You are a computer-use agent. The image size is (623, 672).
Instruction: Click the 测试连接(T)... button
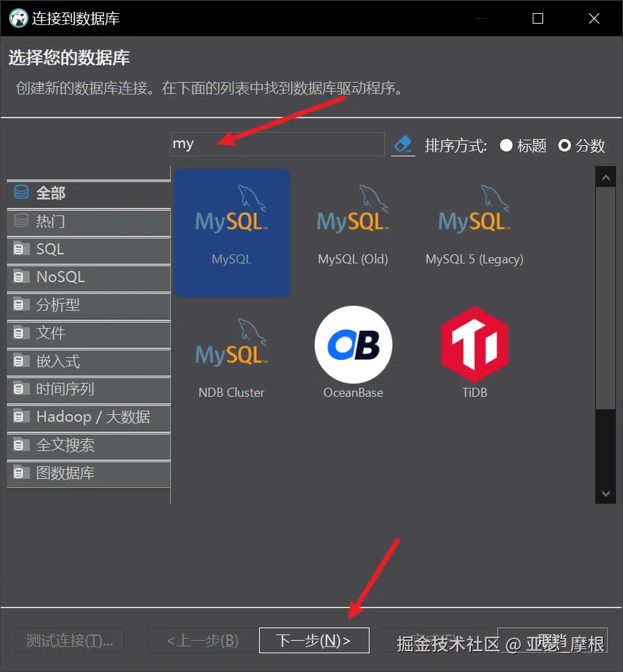(70, 640)
